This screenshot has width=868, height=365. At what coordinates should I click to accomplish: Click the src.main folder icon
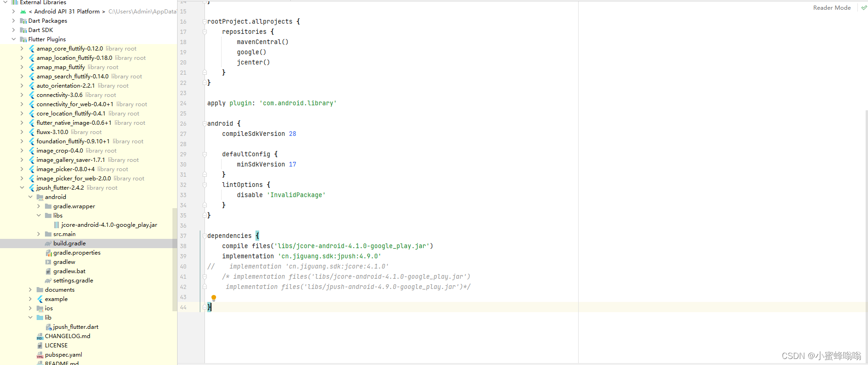pos(48,234)
